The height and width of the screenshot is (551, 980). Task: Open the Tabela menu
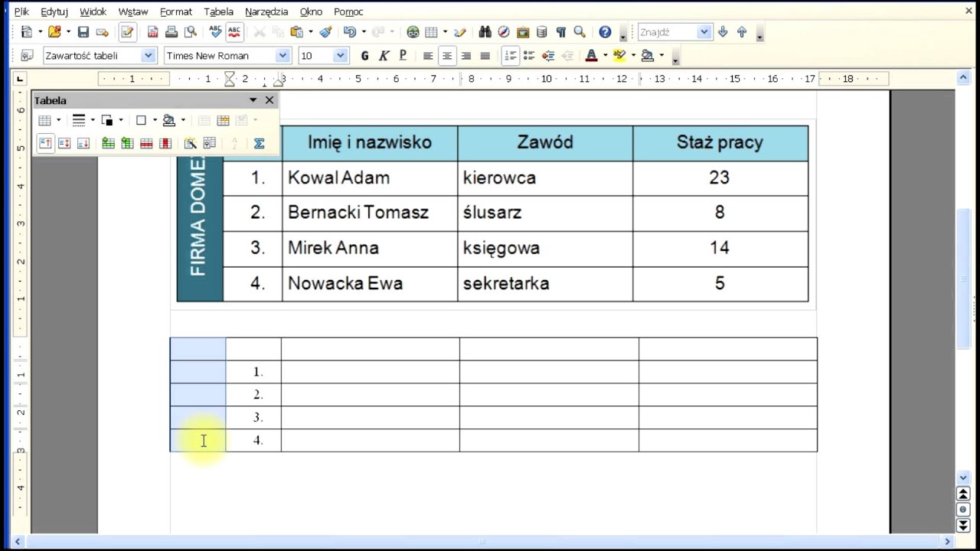coord(219,11)
